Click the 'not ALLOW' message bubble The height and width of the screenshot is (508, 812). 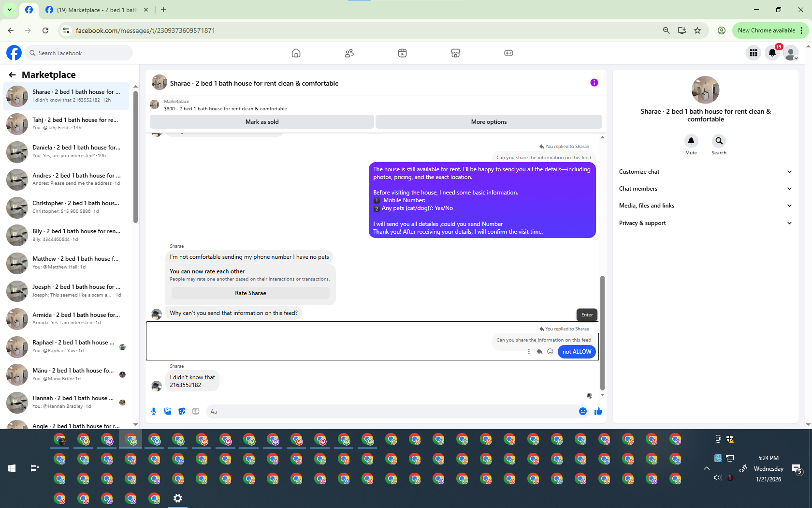577,352
